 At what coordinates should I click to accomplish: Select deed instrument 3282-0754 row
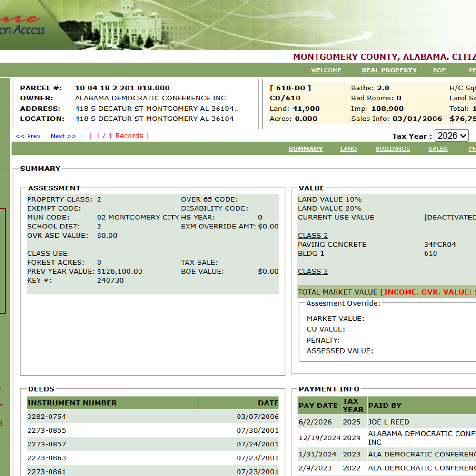153,416
